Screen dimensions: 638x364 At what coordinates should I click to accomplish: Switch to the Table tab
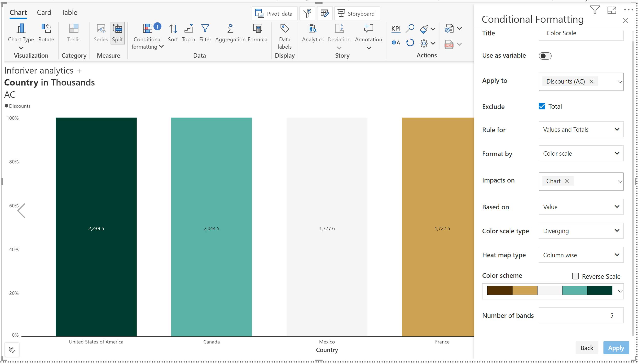69,12
